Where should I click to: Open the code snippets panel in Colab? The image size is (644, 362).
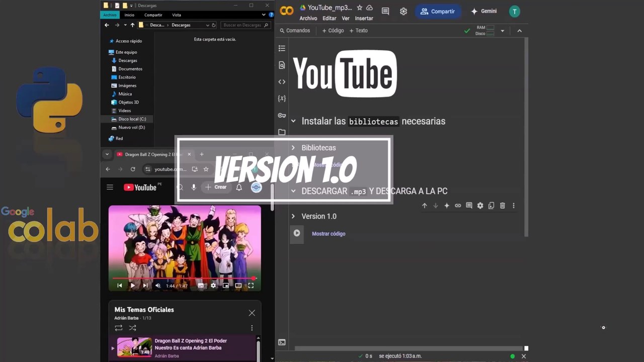[282, 81]
